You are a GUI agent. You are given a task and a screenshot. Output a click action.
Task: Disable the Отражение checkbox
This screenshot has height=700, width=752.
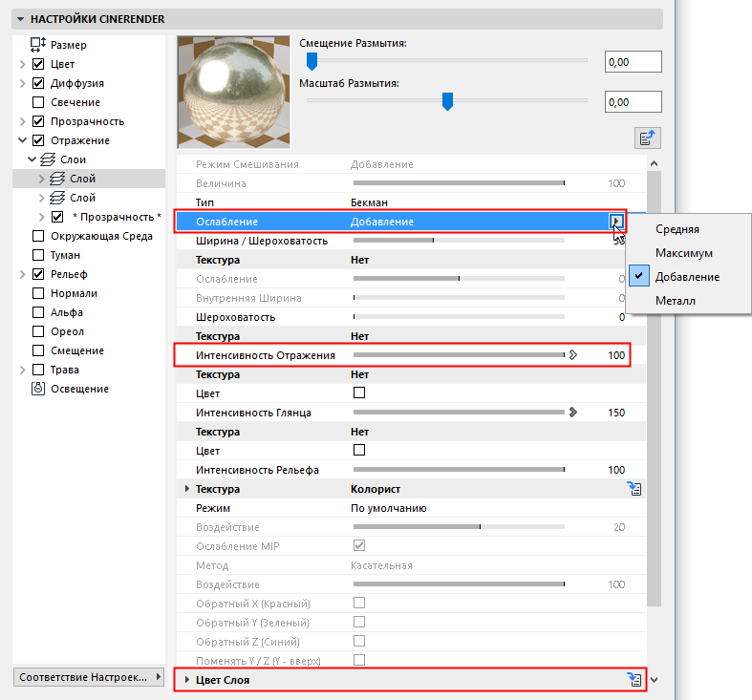[38, 140]
